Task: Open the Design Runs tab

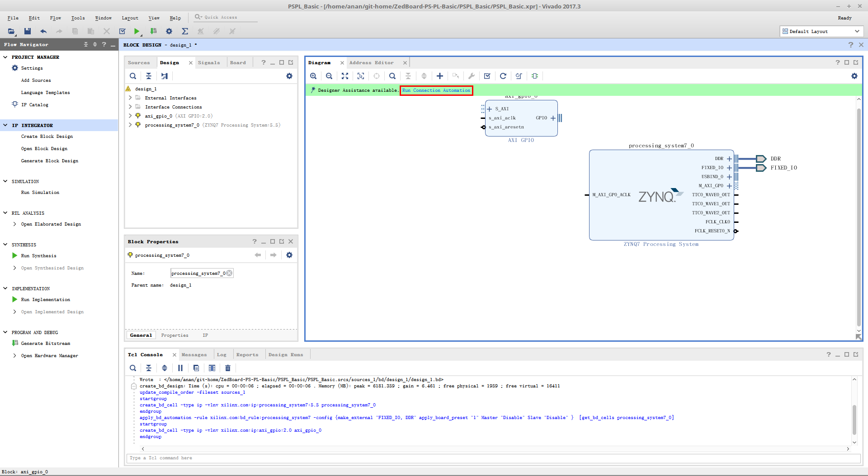Action: pos(286,355)
